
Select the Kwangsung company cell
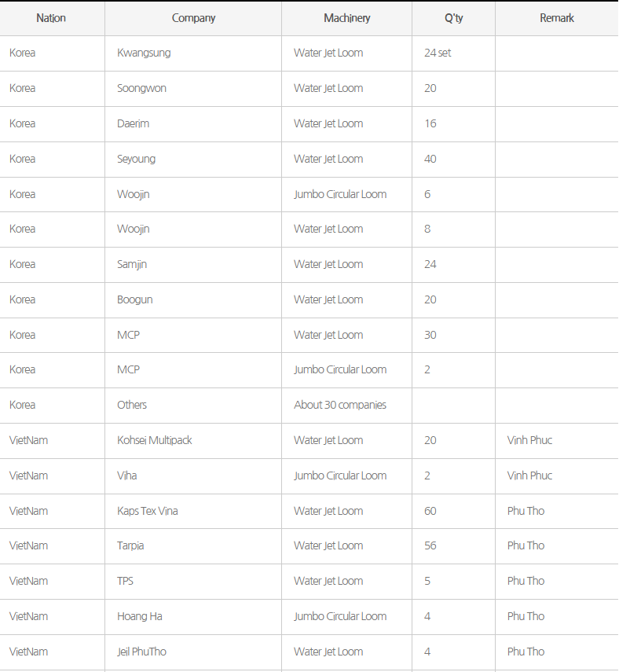tap(144, 53)
